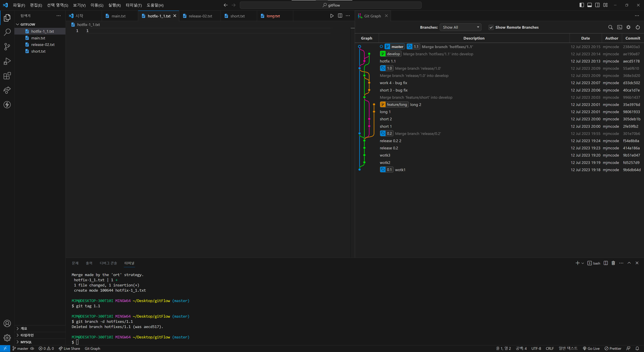Open the 터미널(T) menu

coord(133,5)
